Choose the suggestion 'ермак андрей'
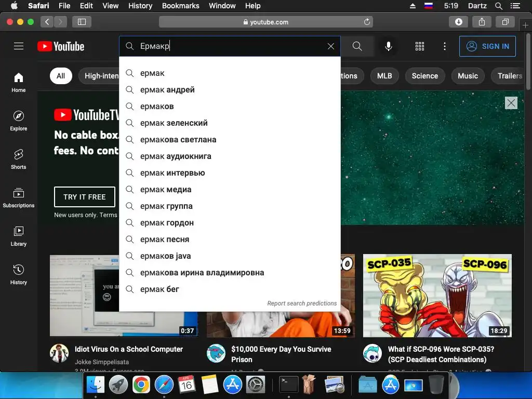This screenshot has width=532, height=399. (230, 89)
